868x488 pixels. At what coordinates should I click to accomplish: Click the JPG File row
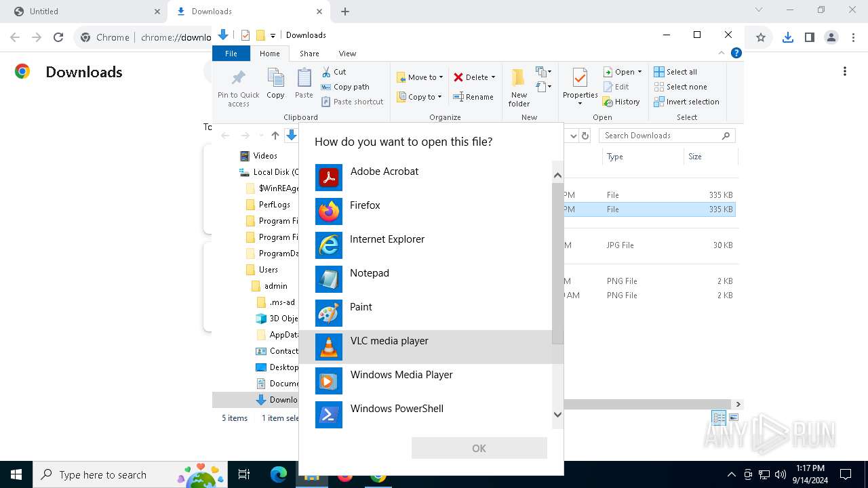(650, 245)
